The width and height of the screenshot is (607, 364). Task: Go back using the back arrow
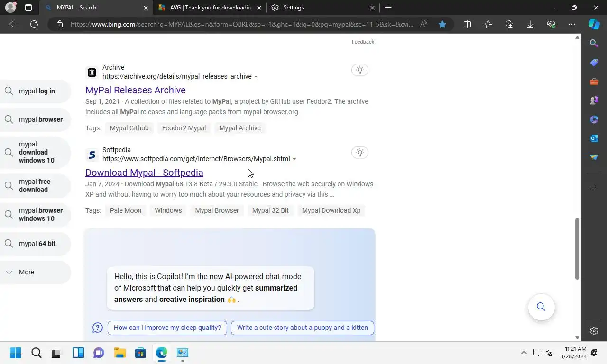[x=13, y=24]
